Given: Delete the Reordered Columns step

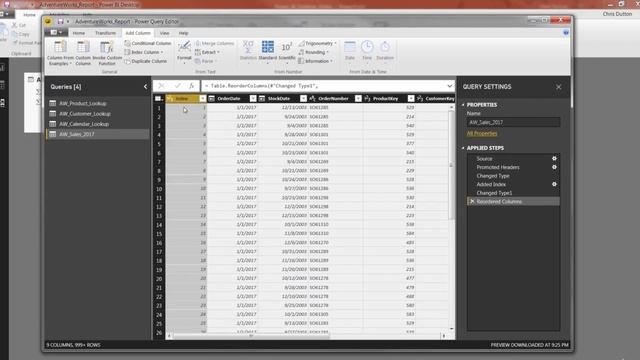Looking at the screenshot, I should tap(472, 201).
